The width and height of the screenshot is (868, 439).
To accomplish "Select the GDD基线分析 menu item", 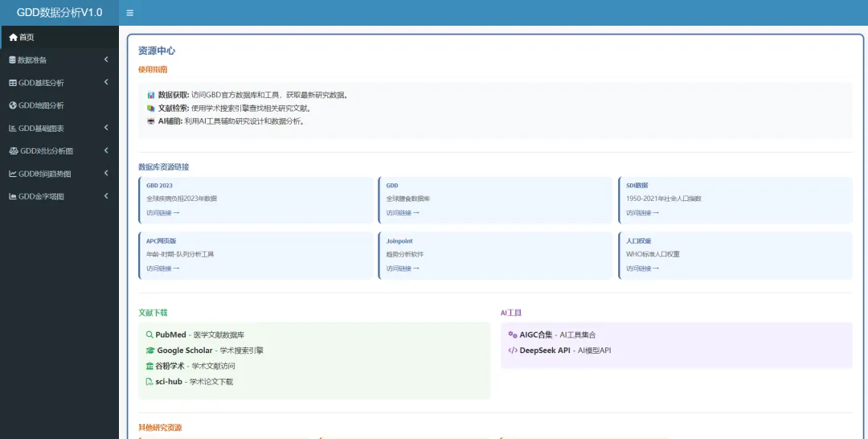I will tap(59, 83).
